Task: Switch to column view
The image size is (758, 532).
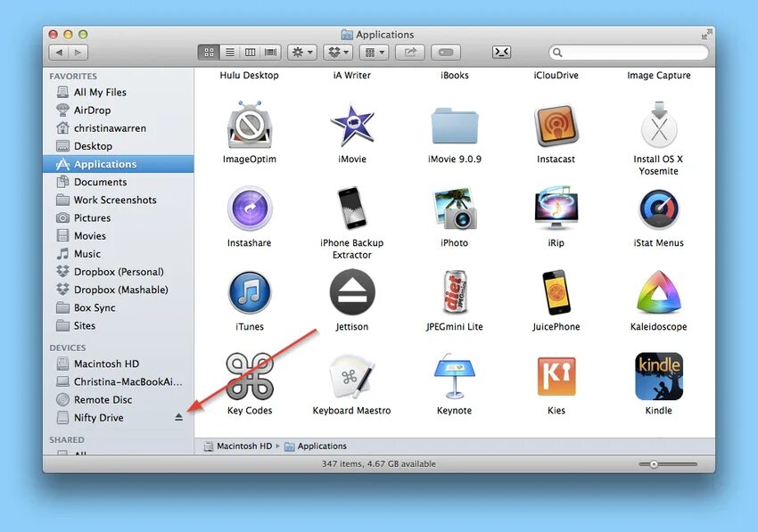Action: point(251,53)
